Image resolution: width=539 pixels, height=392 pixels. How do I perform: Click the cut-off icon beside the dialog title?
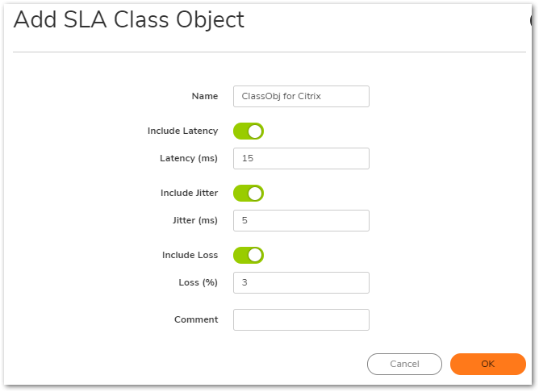coord(533,20)
